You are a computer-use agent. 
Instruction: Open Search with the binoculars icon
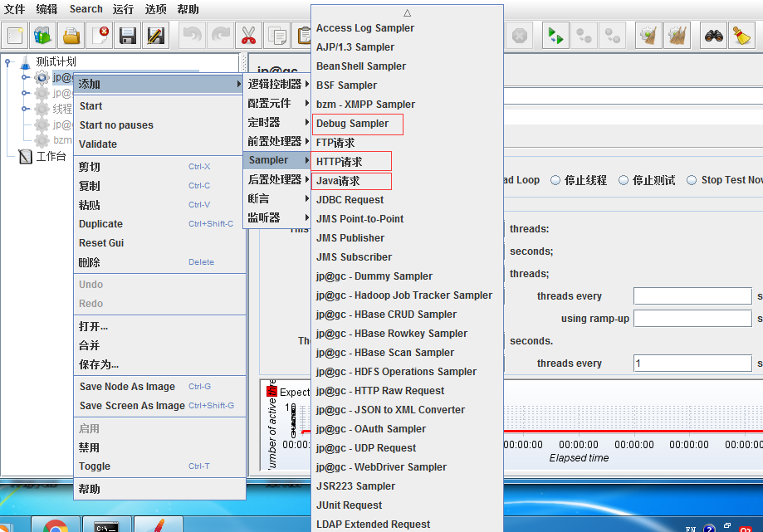(713, 36)
